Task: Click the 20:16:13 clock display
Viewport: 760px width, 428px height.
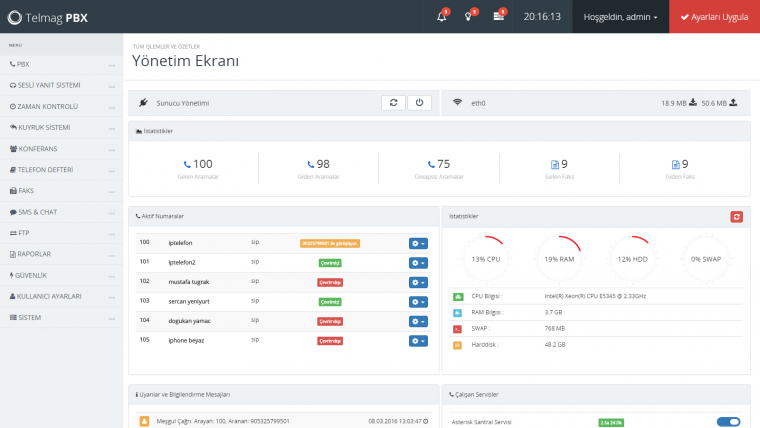Action: pyautogui.click(x=542, y=17)
